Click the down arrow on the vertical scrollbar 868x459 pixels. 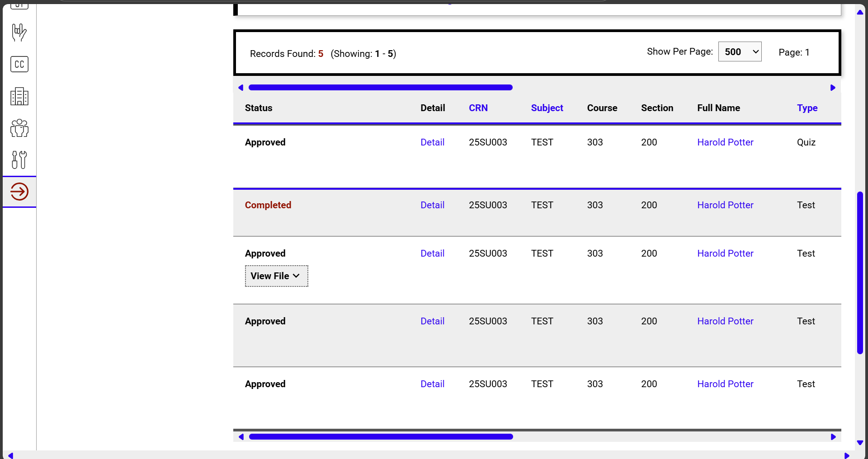pos(860,443)
